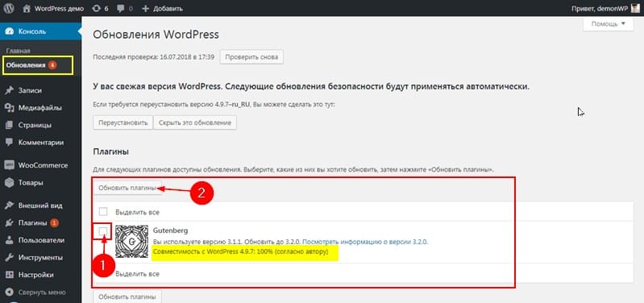Click the Внешний вид brush icon
The width and height of the screenshot is (644, 303).
(x=10, y=205)
